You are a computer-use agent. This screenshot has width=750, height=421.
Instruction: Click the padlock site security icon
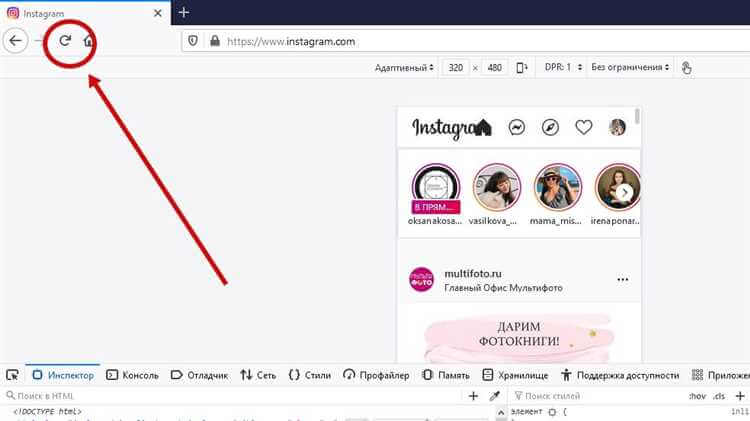(x=215, y=41)
